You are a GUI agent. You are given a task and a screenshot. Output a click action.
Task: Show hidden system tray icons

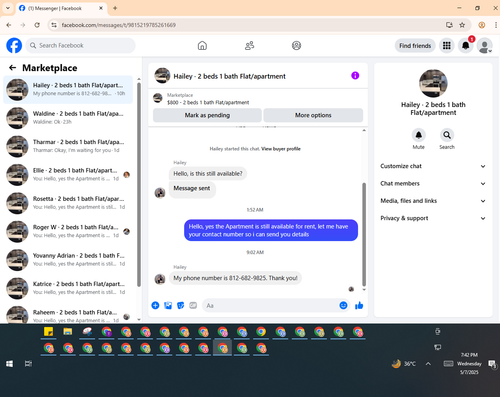(x=428, y=364)
